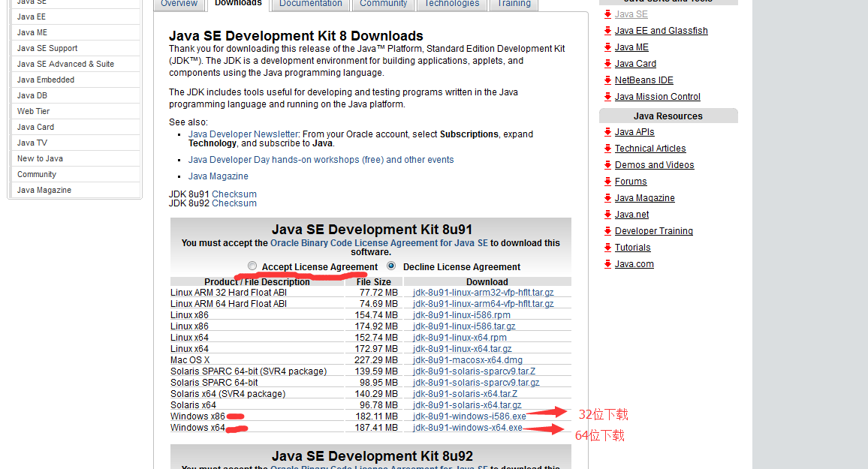Click download arrow icon beside Java Card link
Image resolution: width=868 pixels, height=469 pixels.
pyautogui.click(x=607, y=64)
